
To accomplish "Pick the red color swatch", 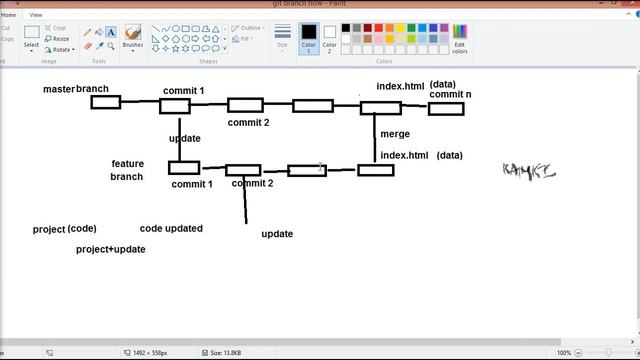I will [x=379, y=28].
